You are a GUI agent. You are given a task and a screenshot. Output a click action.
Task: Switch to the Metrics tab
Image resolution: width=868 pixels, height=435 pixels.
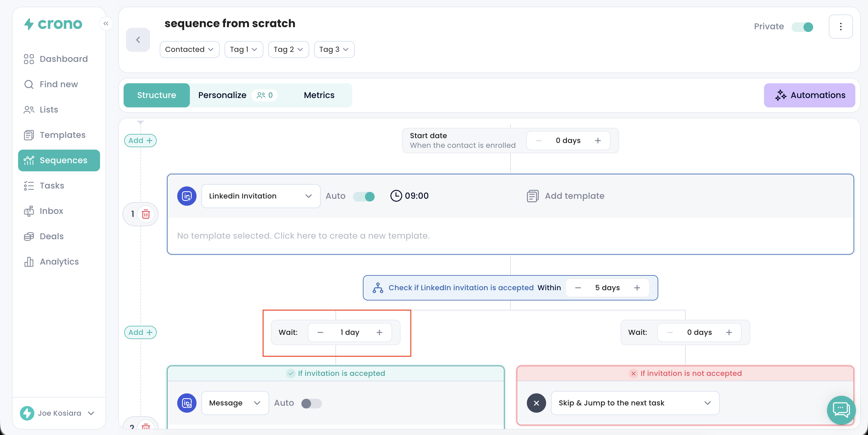(319, 95)
